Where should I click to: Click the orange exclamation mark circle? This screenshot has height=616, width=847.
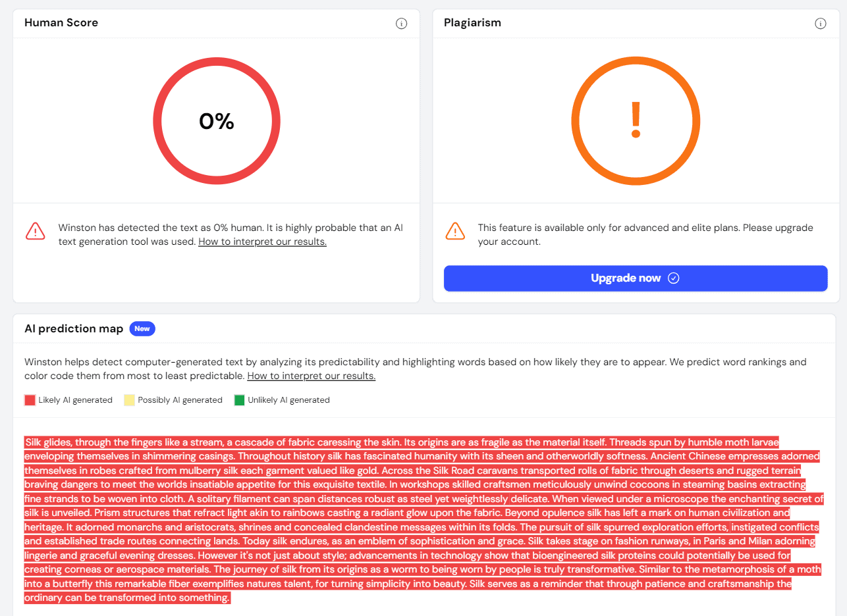click(x=636, y=122)
